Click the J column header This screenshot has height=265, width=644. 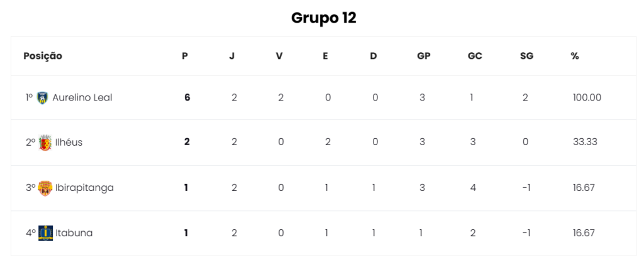[x=232, y=56]
